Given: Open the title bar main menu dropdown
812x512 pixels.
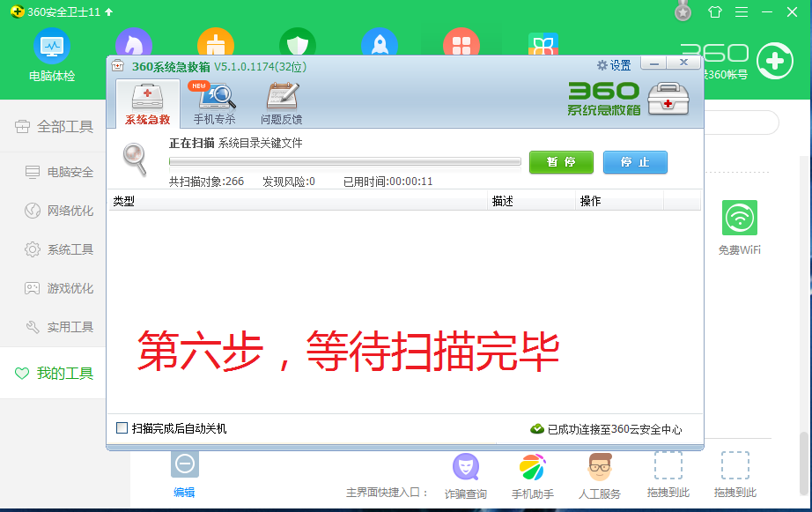Looking at the screenshot, I should click(x=742, y=12).
